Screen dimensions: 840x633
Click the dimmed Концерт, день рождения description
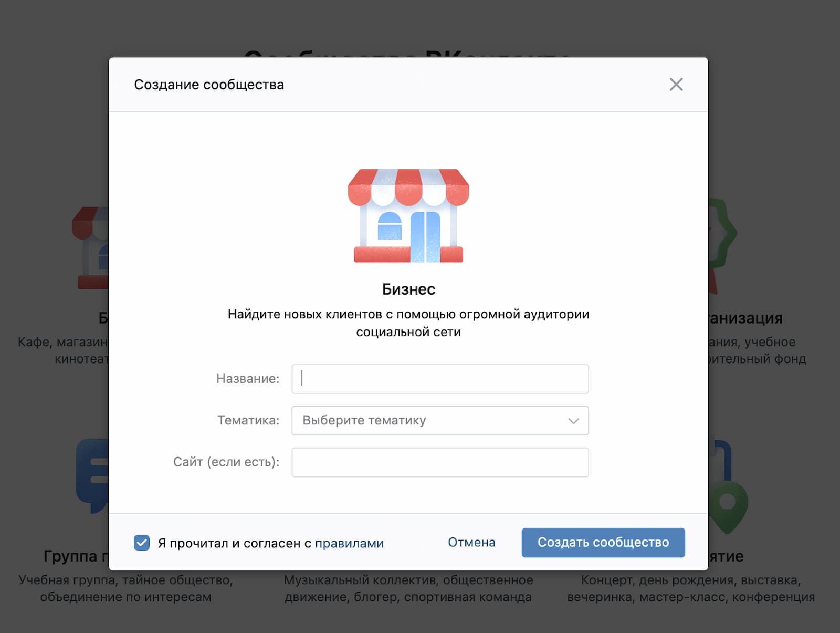[691, 588]
